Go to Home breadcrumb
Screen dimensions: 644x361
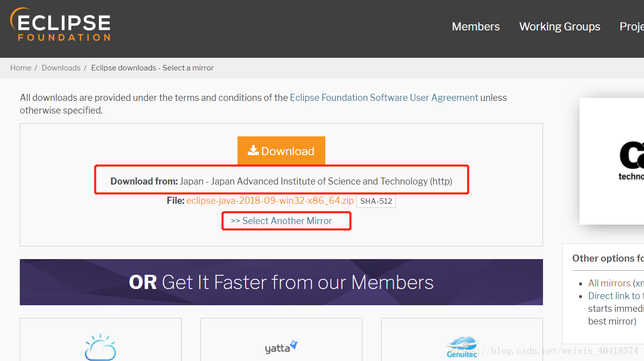pyautogui.click(x=21, y=68)
